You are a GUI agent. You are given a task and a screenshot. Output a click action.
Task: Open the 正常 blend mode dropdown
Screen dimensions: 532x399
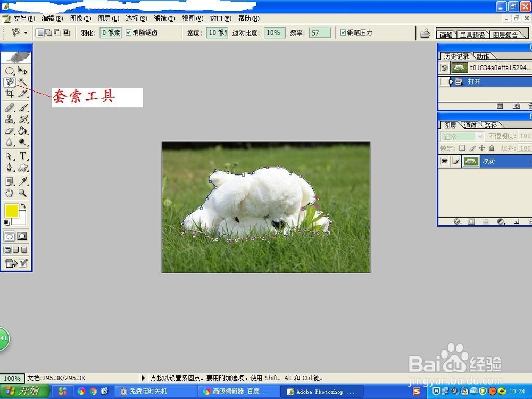pos(479,137)
